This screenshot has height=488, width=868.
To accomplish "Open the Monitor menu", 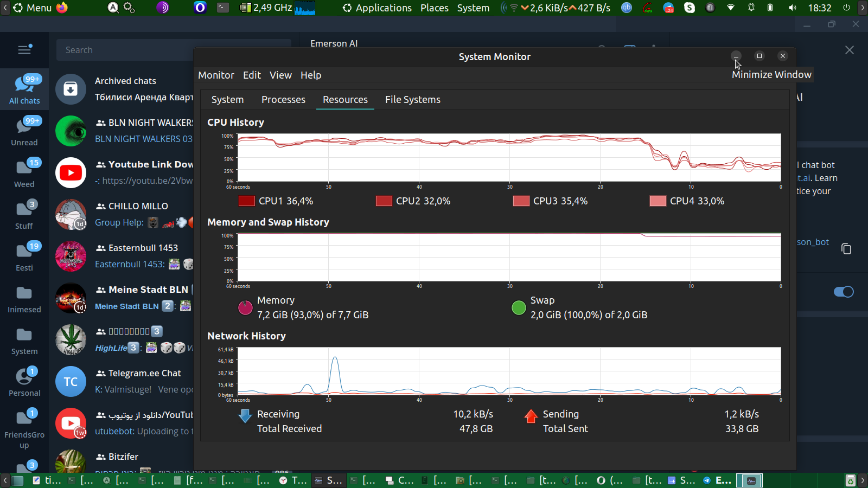I will tap(216, 75).
